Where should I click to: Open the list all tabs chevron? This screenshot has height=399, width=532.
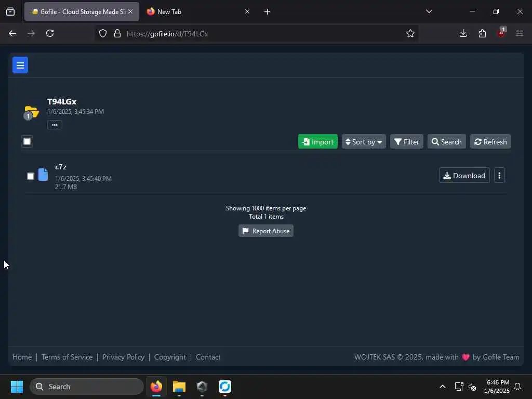pos(429,11)
